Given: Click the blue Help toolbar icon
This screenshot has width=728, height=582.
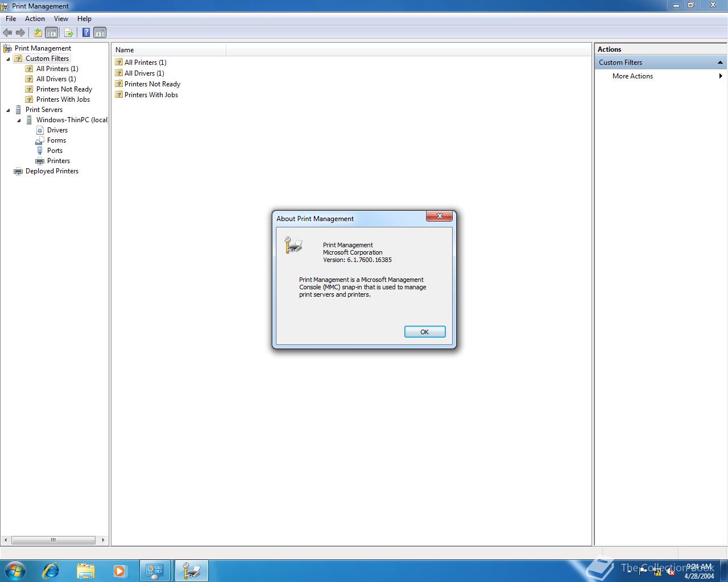Looking at the screenshot, I should click(86, 32).
